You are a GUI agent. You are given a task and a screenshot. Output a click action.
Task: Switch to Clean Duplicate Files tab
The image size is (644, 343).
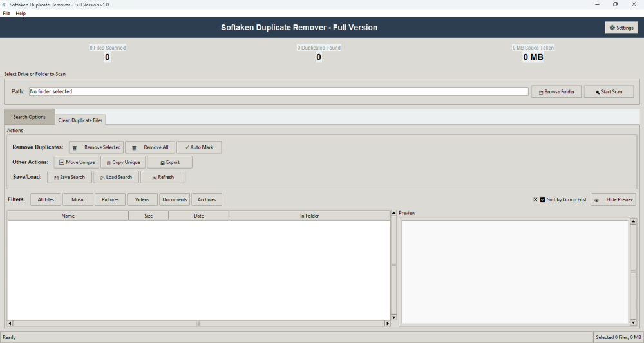coord(80,120)
